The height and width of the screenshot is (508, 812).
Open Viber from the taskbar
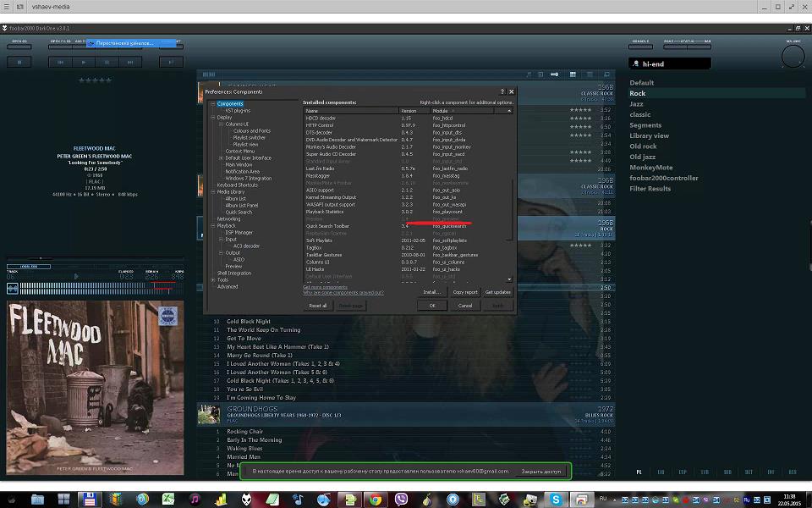pos(401,500)
